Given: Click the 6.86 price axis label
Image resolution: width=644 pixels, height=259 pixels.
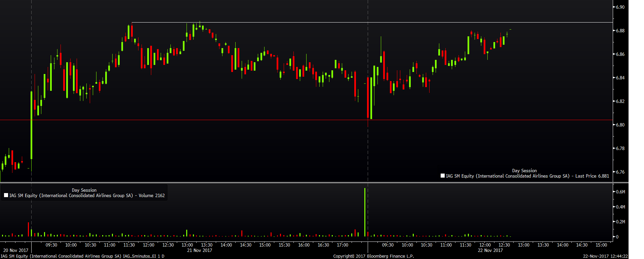Looking at the screenshot, I should coord(620,54).
